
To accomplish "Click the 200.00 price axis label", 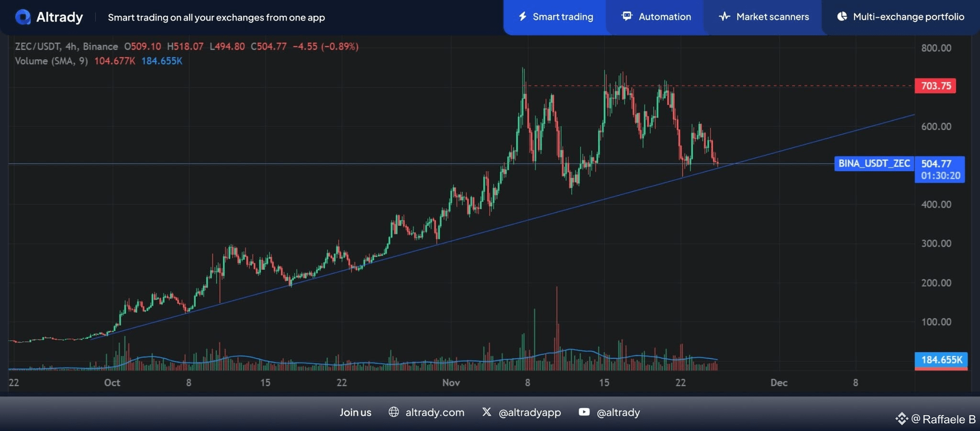I will [936, 283].
